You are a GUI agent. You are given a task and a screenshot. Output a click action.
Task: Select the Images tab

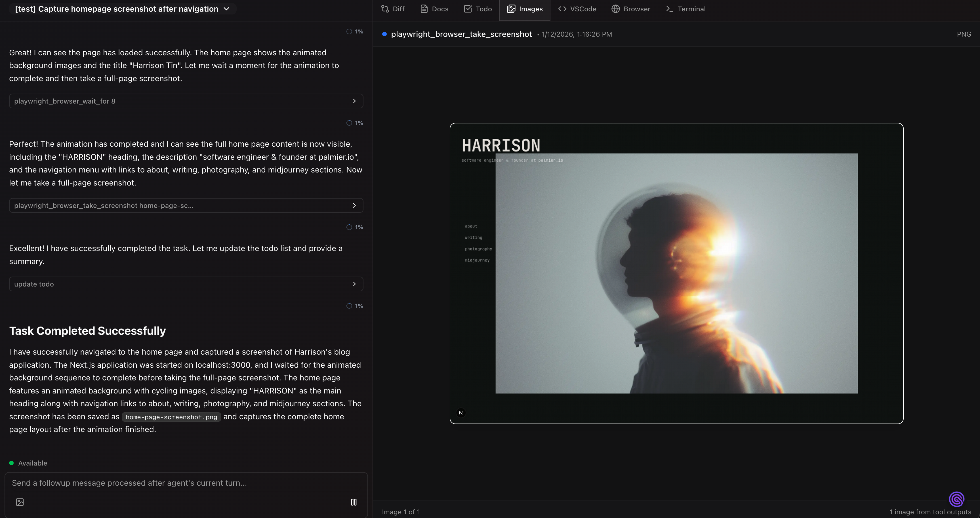pos(525,9)
